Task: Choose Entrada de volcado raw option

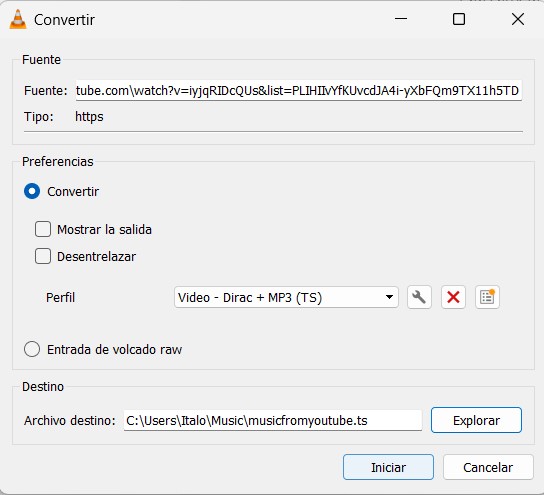Action: pos(32,349)
